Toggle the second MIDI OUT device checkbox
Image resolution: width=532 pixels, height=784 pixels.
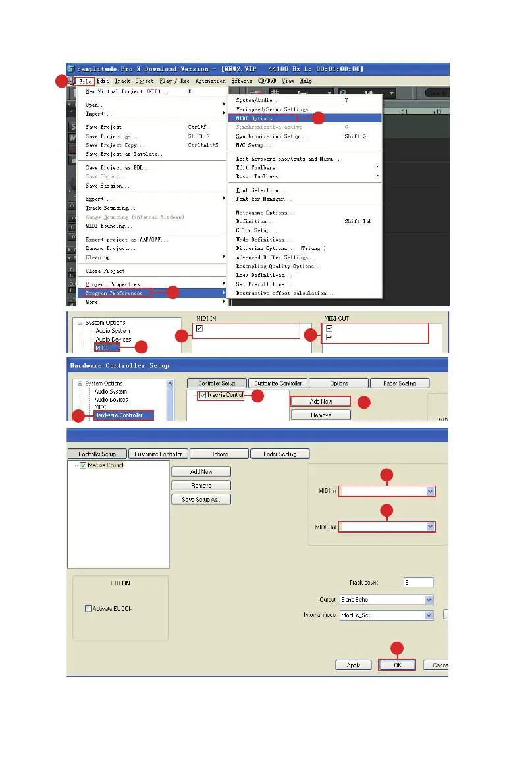tap(329, 338)
